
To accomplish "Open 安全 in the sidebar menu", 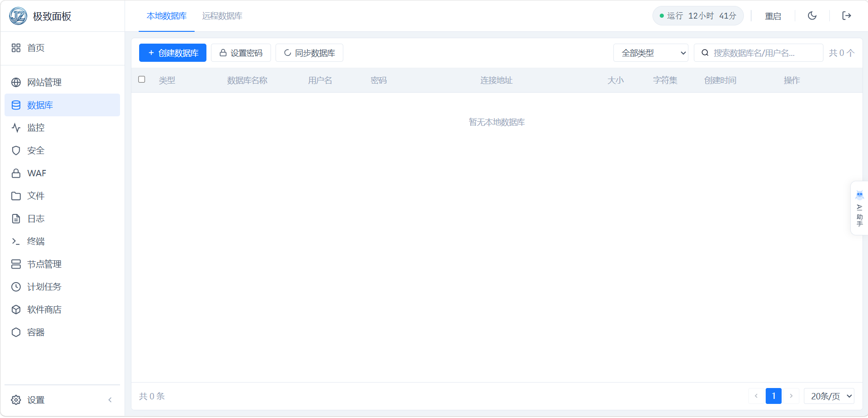I will (62, 150).
